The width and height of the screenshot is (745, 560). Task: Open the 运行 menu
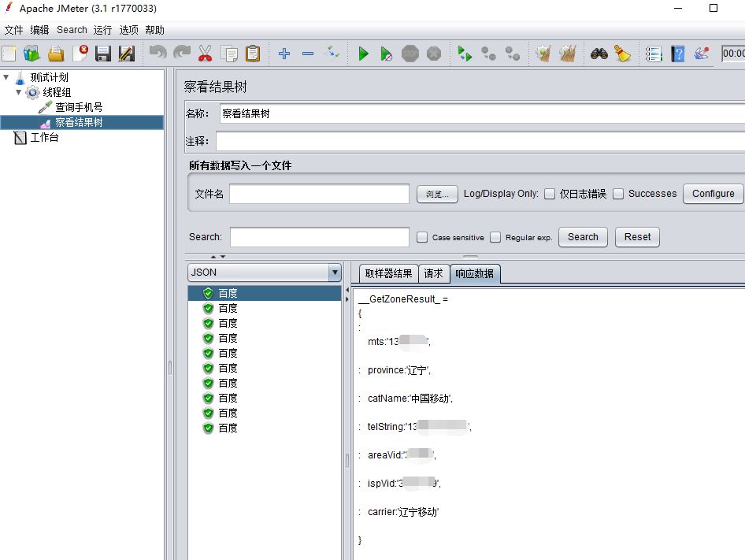tap(102, 30)
